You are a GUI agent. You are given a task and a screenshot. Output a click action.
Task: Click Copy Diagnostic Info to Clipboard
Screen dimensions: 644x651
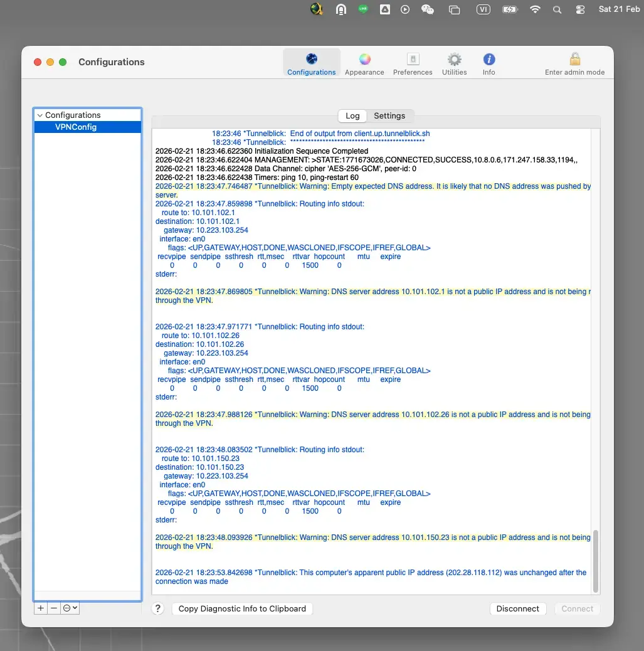[242, 608]
